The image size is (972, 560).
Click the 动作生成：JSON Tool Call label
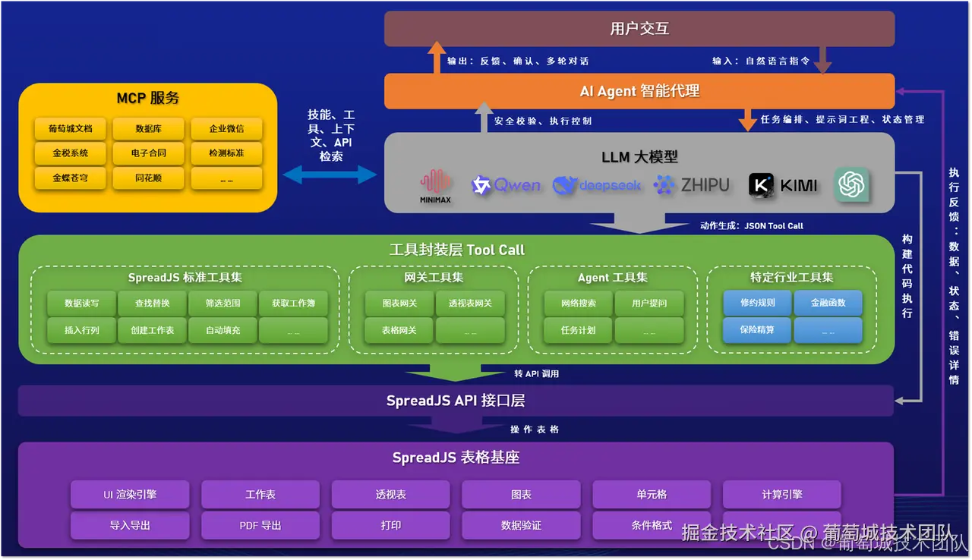(x=751, y=225)
